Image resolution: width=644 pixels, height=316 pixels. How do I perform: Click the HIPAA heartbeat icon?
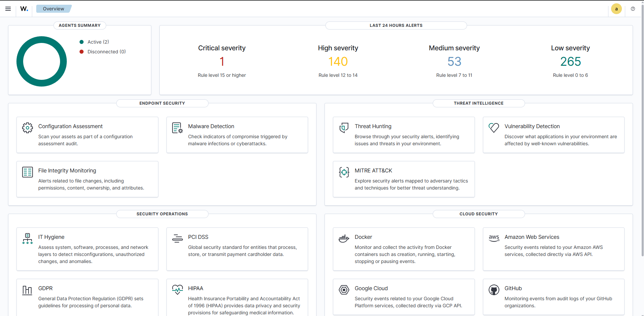click(177, 289)
